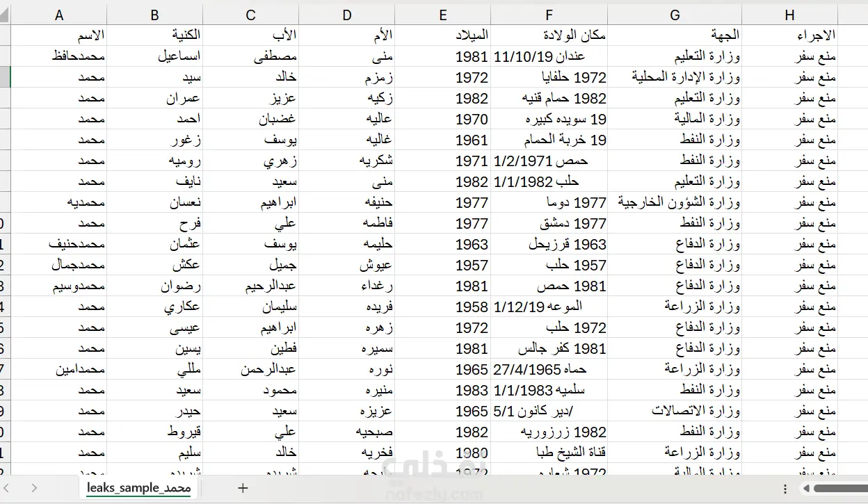The width and height of the screenshot is (868, 504).
Task: Select the cell حمص 1/2/1971
Action: [x=549, y=161]
